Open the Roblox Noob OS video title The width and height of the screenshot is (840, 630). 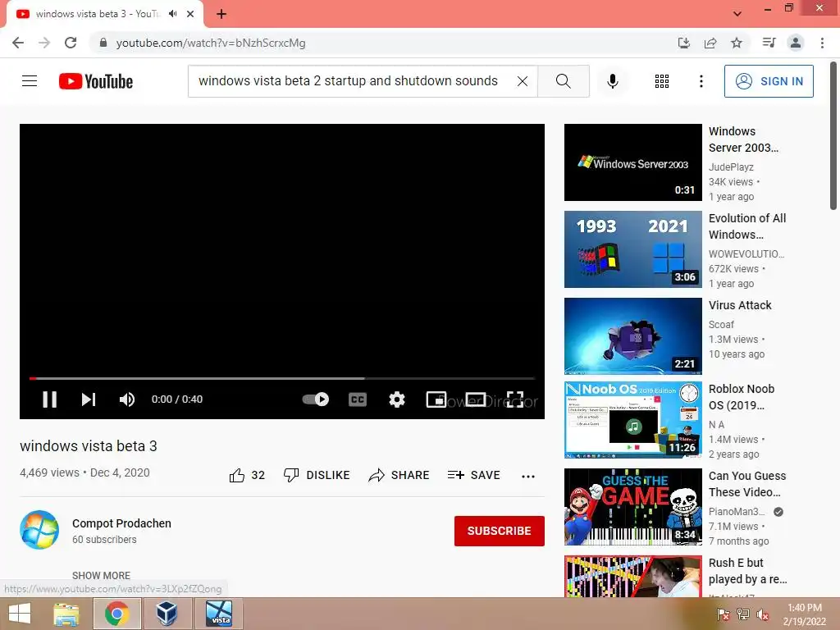coord(742,397)
